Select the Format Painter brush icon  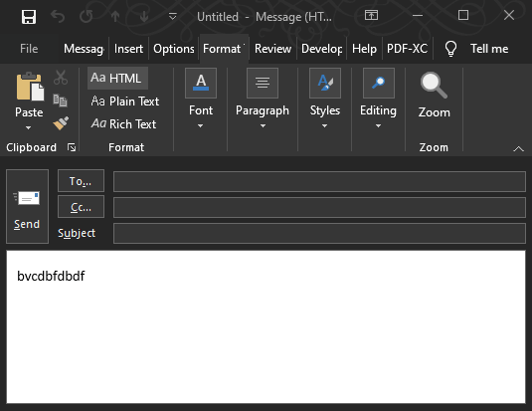pos(61,123)
